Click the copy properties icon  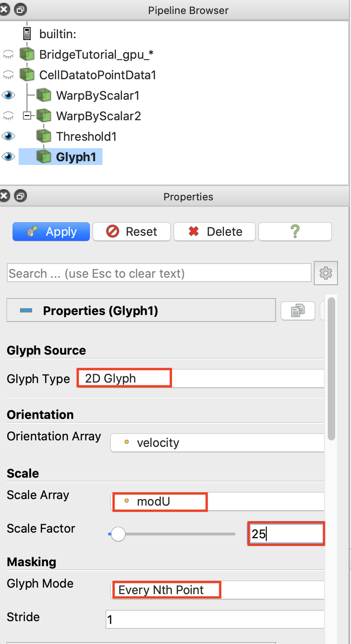point(297,311)
